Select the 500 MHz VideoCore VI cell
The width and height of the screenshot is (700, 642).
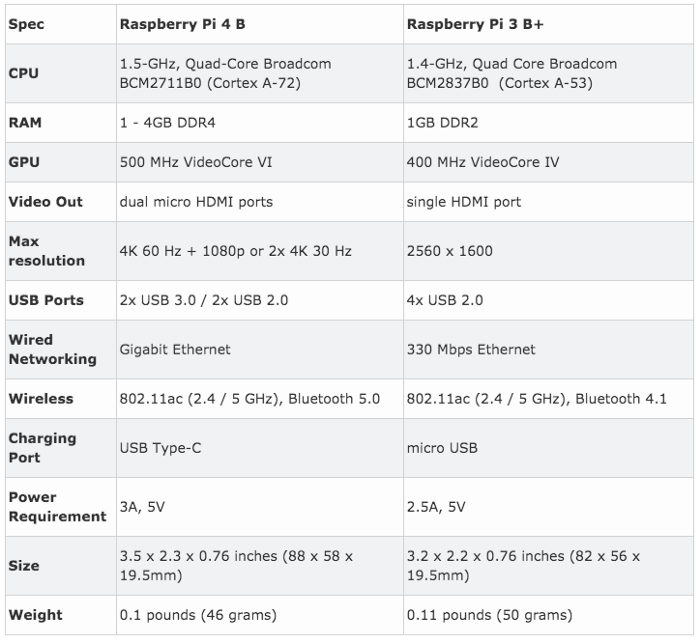260,162
